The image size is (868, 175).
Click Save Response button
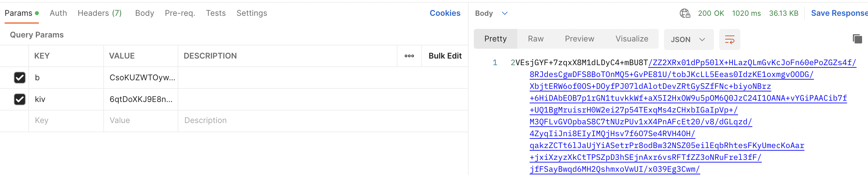click(839, 13)
